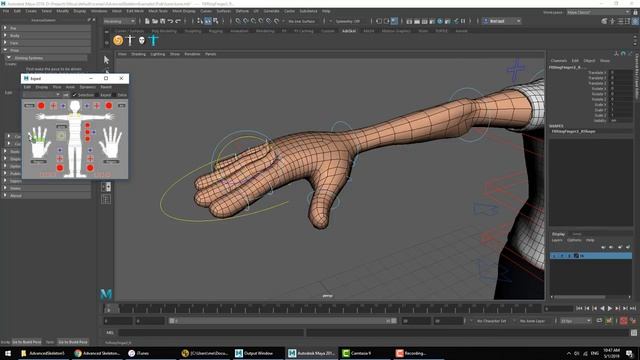Select the right-side open hand in the Biped picker
Viewport: 640px width, 360px height.
pyautogui.click(x=111, y=142)
